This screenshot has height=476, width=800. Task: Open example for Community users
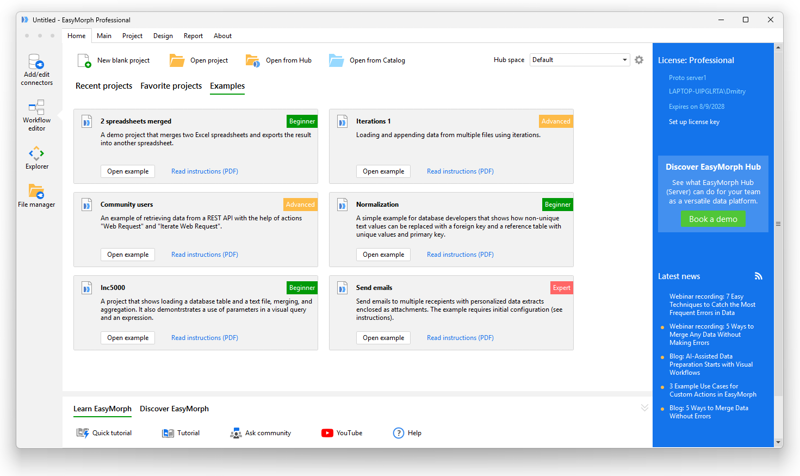tap(128, 255)
